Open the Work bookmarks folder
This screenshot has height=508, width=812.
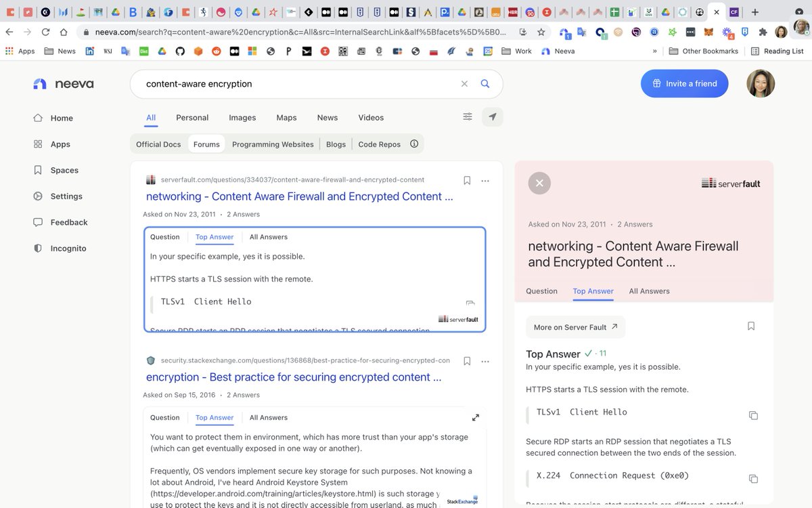point(517,51)
